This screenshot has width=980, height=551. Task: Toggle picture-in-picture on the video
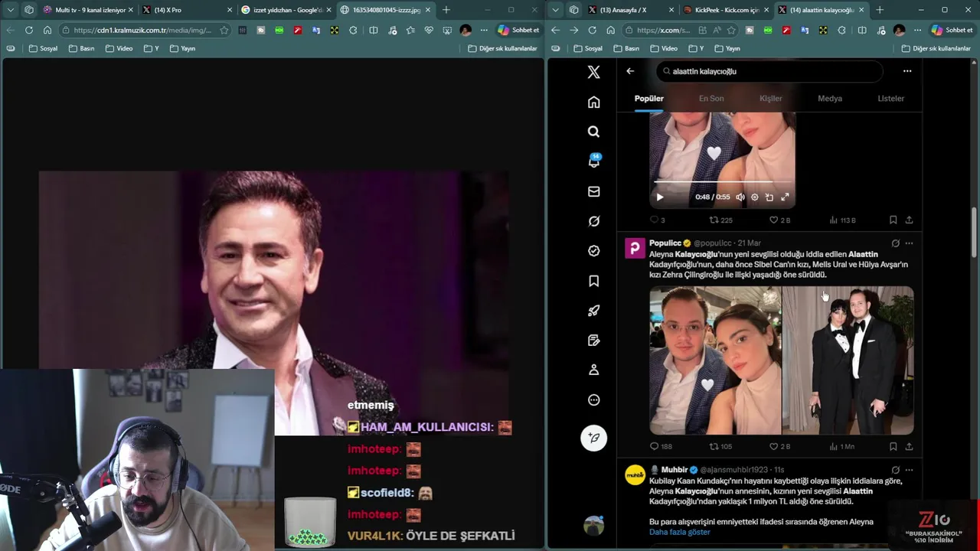pos(769,197)
